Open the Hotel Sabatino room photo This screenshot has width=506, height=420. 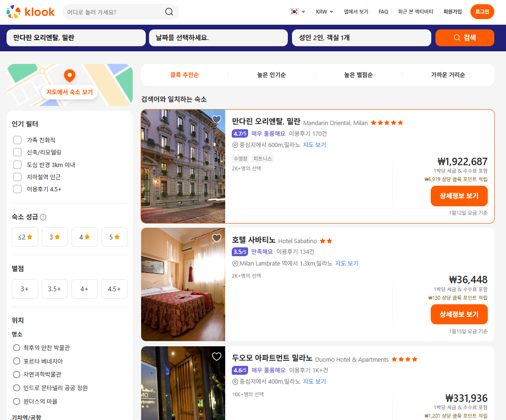point(183,285)
